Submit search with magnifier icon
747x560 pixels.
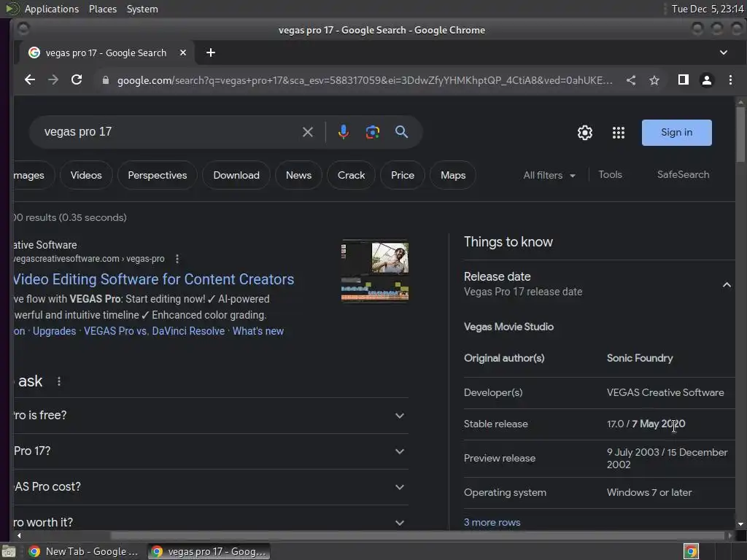click(x=402, y=132)
